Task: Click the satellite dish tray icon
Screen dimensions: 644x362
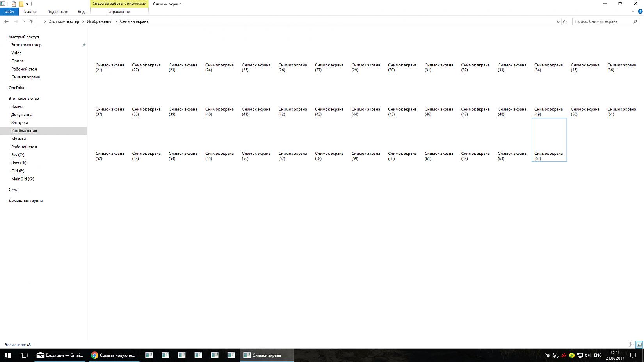Action: [x=556, y=355]
